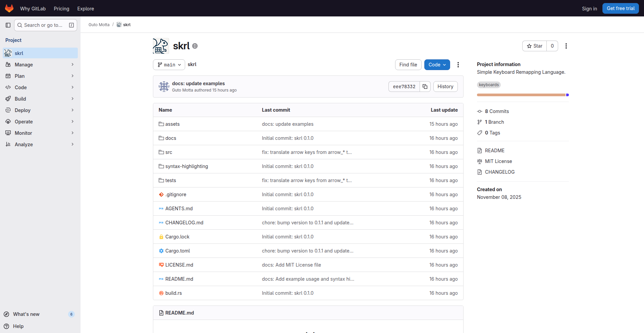Select skrl project in sidebar

click(40, 53)
